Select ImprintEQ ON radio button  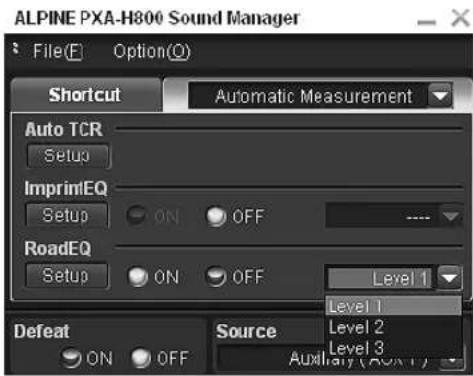136,215
